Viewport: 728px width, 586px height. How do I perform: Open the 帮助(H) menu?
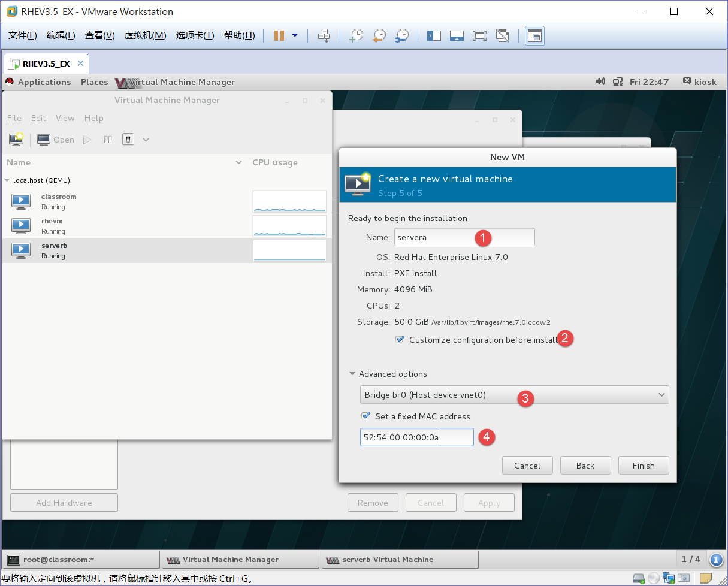[x=239, y=35]
